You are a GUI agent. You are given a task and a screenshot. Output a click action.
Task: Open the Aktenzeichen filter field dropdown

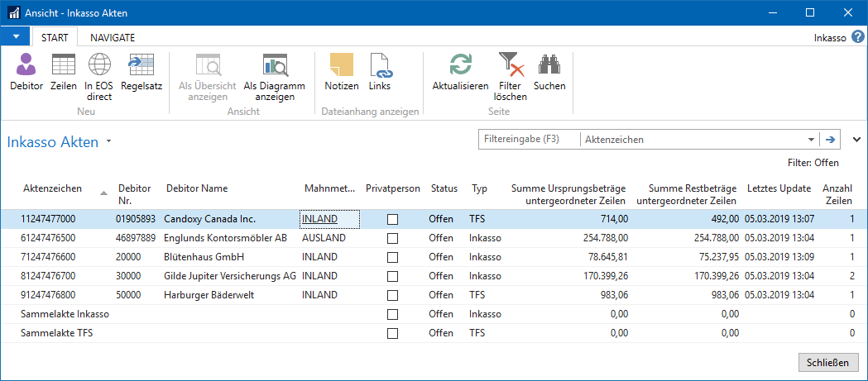tap(811, 140)
